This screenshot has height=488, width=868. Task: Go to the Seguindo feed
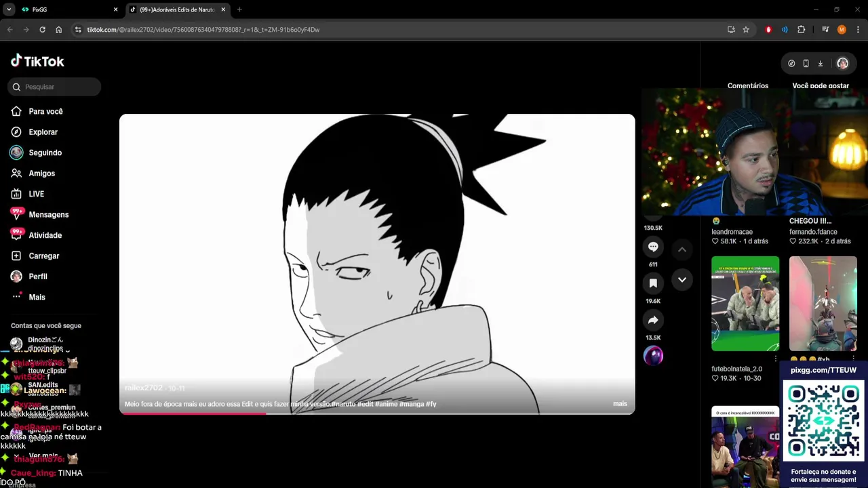point(45,152)
